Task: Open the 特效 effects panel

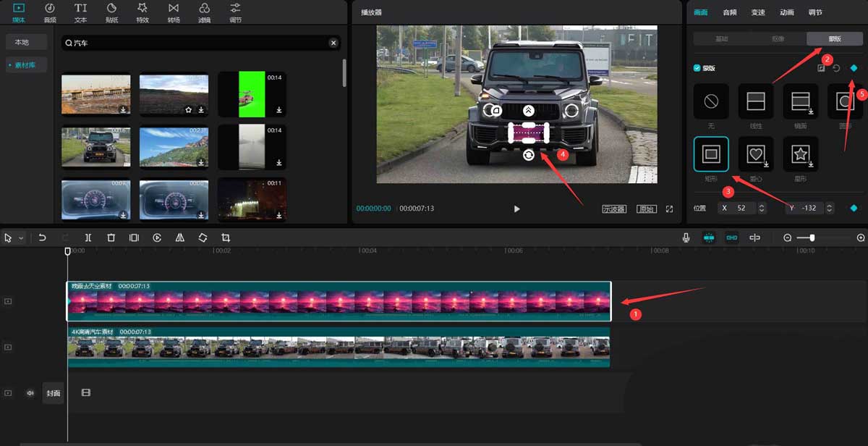Action: 142,12
